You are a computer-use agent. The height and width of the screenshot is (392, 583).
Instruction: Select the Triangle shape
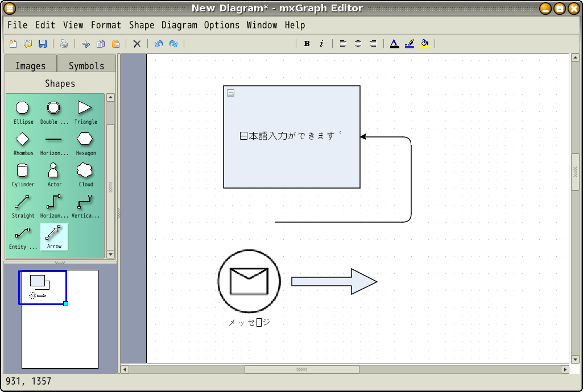click(x=85, y=113)
